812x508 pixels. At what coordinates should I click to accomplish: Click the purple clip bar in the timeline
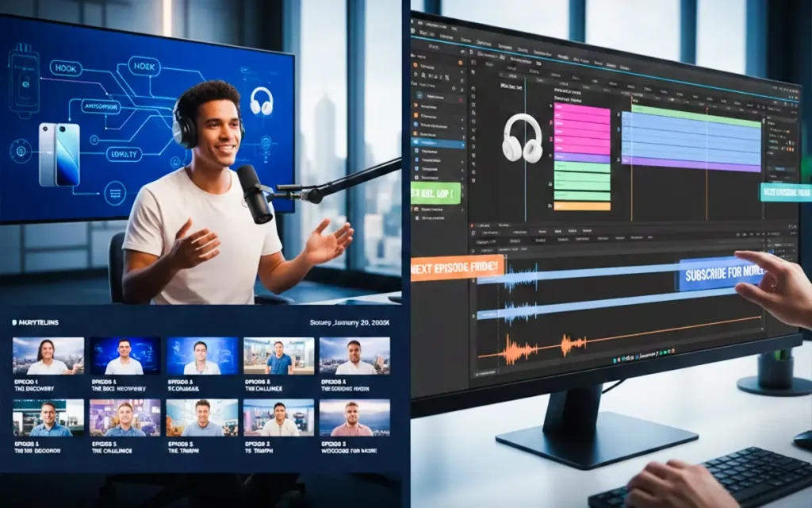(x=691, y=164)
